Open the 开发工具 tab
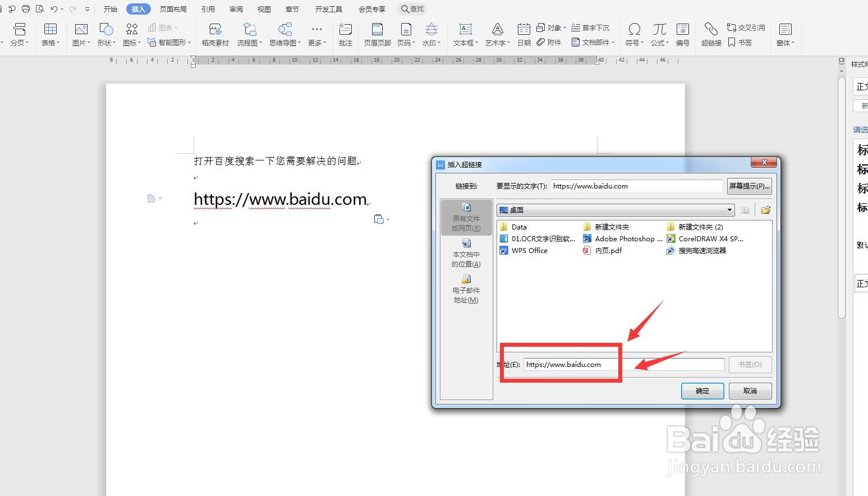868x496 pixels. [328, 9]
